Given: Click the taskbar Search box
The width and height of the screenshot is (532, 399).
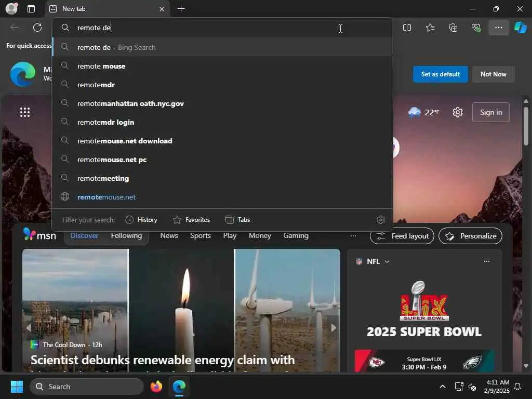Looking at the screenshot, I should click(x=87, y=387).
